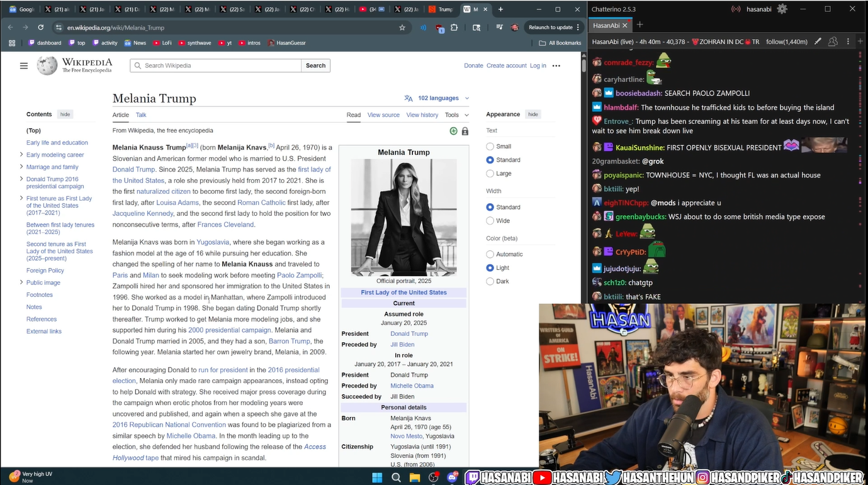Open View history tab
Image resolution: width=868 pixels, height=485 pixels.
point(422,115)
